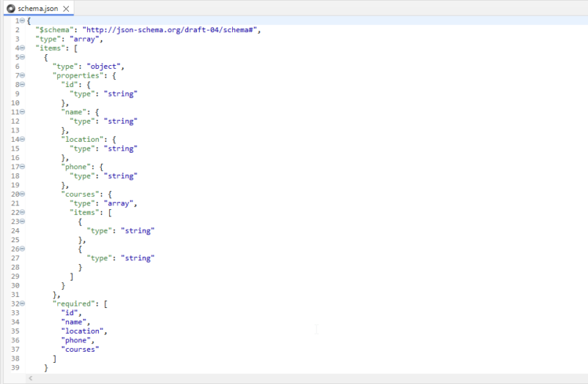Collapse the "courses" property block
The width and height of the screenshot is (588, 384).
click(22, 194)
